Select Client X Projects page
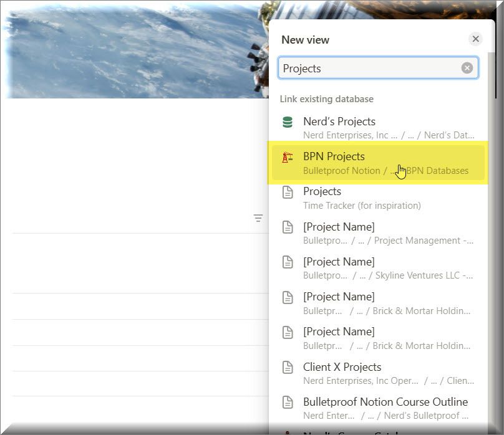The width and height of the screenshot is (504, 435). [x=378, y=373]
